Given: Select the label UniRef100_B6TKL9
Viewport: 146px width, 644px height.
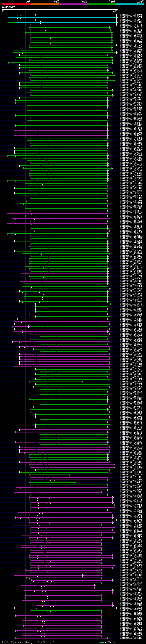Looking at the screenshot, I should click(x=131, y=98).
